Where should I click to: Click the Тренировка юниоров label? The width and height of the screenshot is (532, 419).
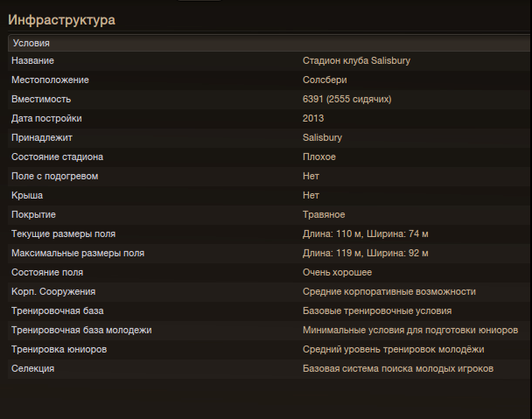(x=59, y=349)
